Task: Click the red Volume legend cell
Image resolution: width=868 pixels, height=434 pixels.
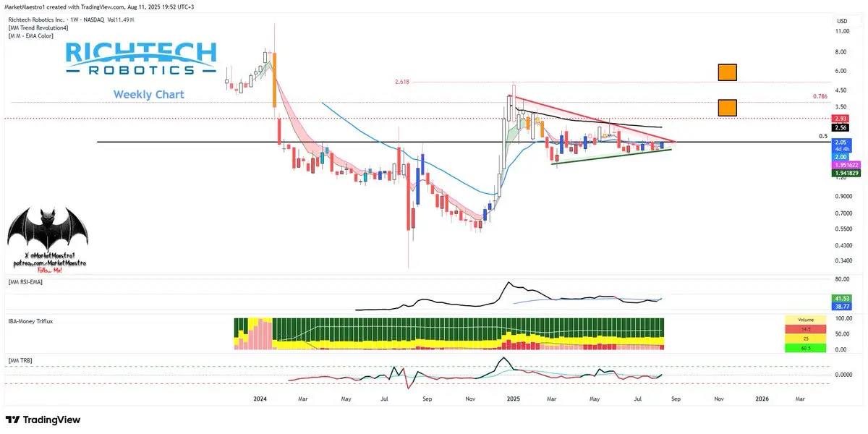Action: pyautogui.click(x=805, y=328)
